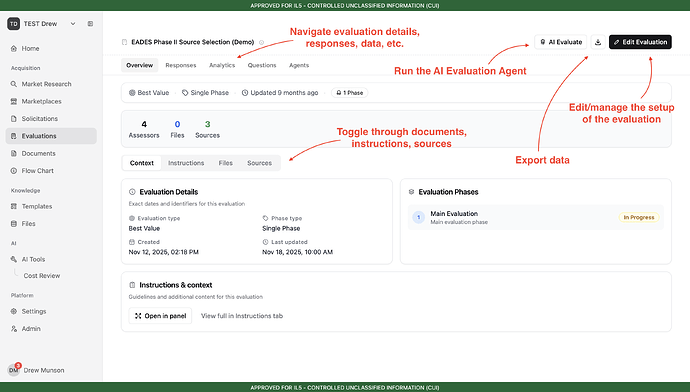The height and width of the screenshot is (392, 690).
Task: Click last updated Nov 18, 2025 value
Action: pos(297,252)
